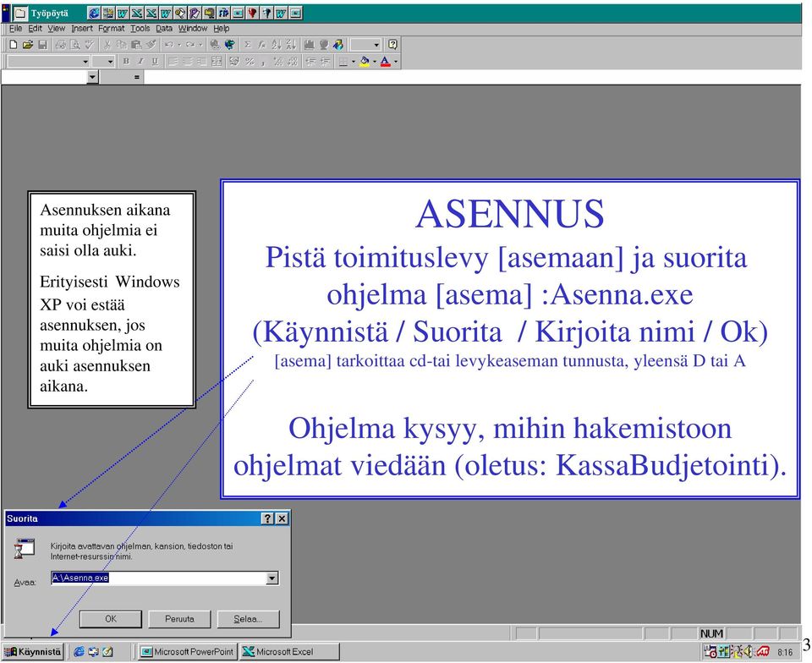
Task: Click the Peruuta button
Action: point(179,619)
